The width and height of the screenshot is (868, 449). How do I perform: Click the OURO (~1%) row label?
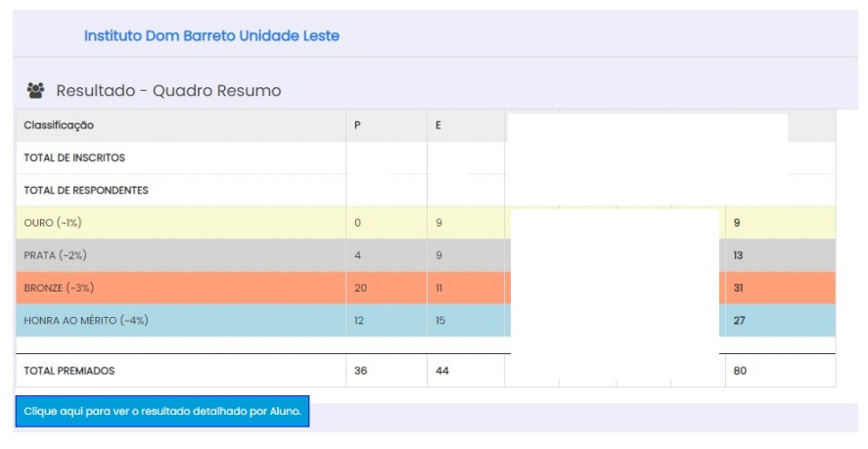(53, 223)
